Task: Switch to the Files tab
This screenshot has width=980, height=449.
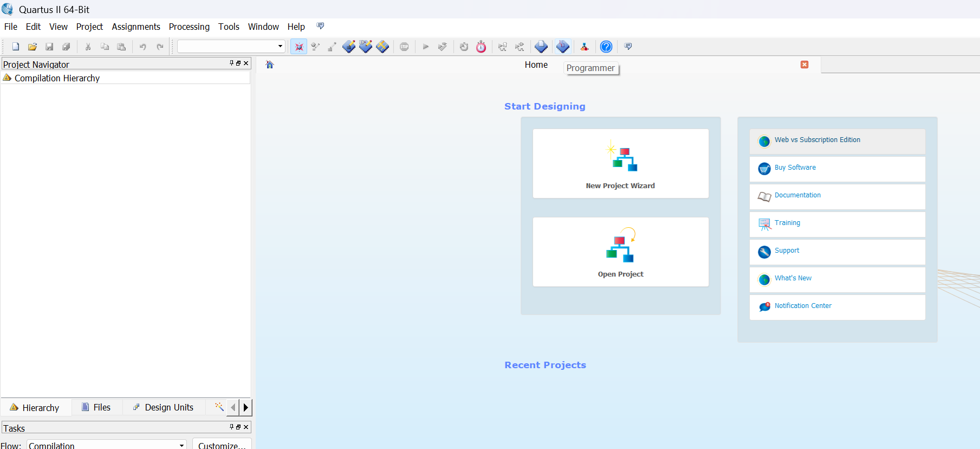Action: point(96,407)
